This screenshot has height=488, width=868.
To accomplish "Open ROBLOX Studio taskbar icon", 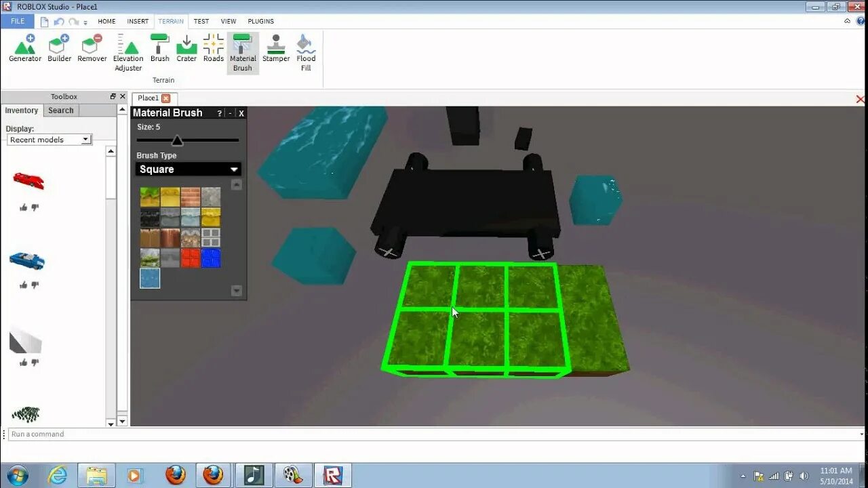I will [x=332, y=475].
